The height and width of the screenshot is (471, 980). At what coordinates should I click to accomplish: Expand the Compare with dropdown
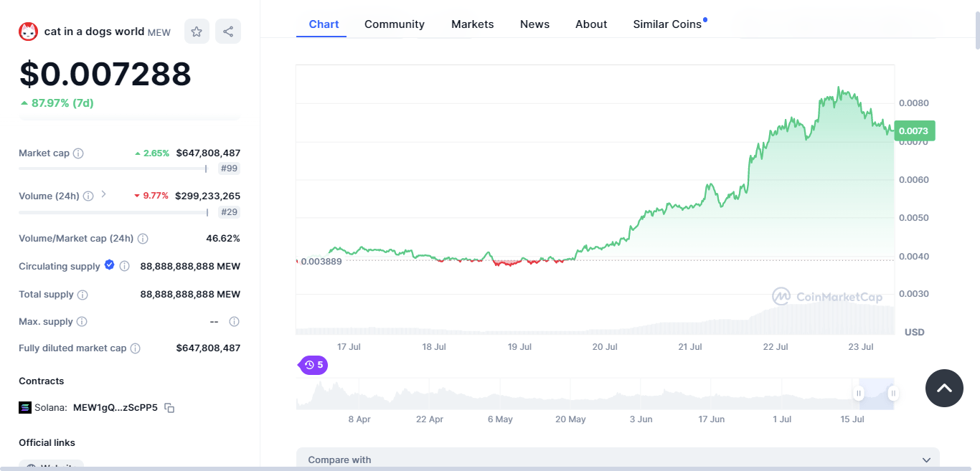(618, 460)
